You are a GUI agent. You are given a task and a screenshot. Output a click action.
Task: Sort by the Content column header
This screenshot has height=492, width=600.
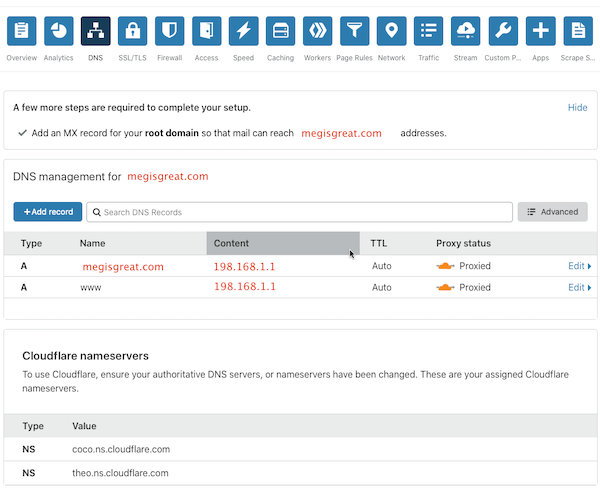tap(283, 243)
